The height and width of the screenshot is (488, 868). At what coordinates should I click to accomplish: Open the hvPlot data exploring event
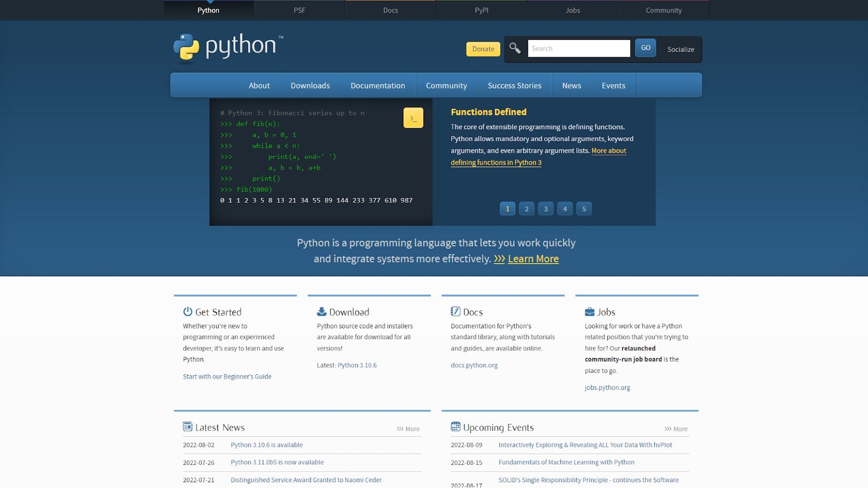click(585, 445)
